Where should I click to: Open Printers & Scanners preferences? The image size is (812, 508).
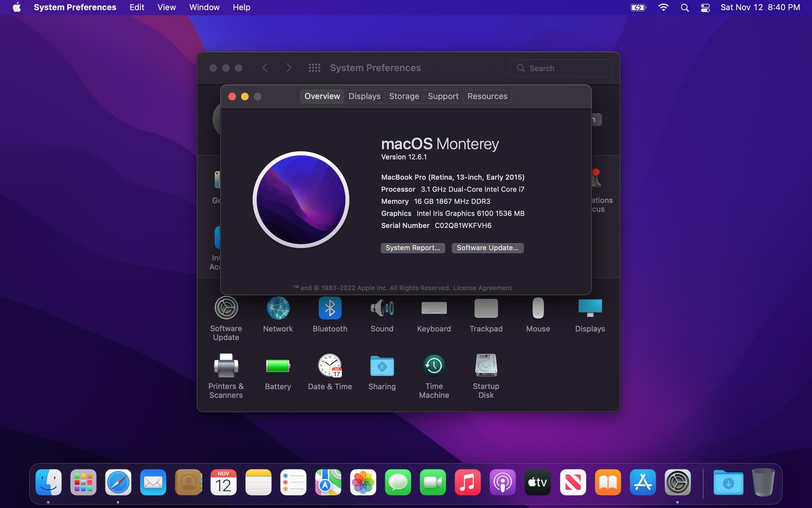click(226, 376)
